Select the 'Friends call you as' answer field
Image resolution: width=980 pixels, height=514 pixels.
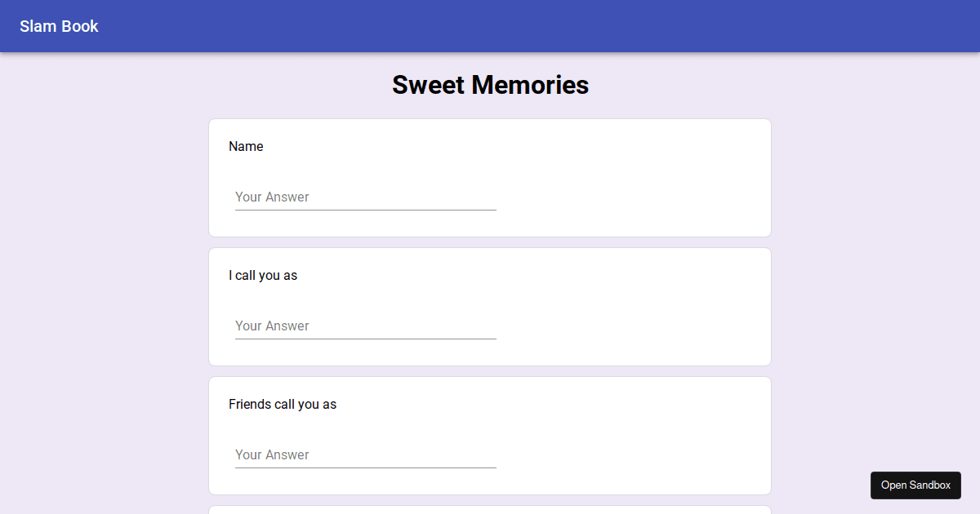tap(365, 454)
